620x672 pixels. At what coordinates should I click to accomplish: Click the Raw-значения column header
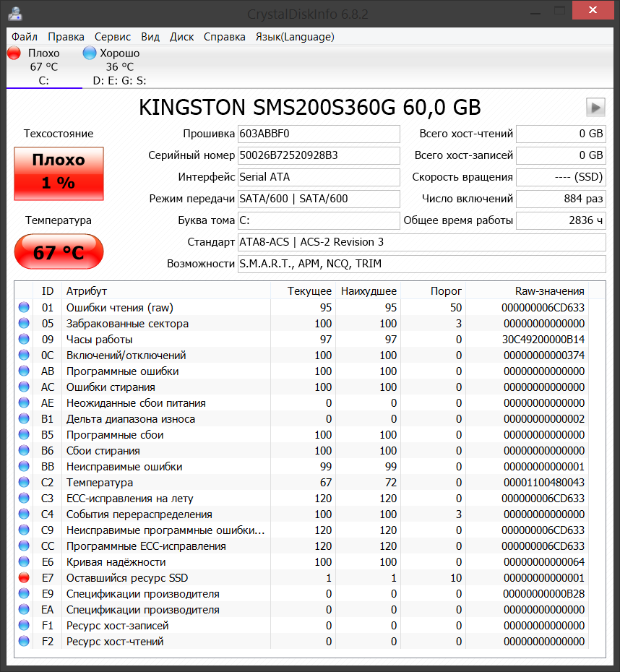(x=528, y=291)
